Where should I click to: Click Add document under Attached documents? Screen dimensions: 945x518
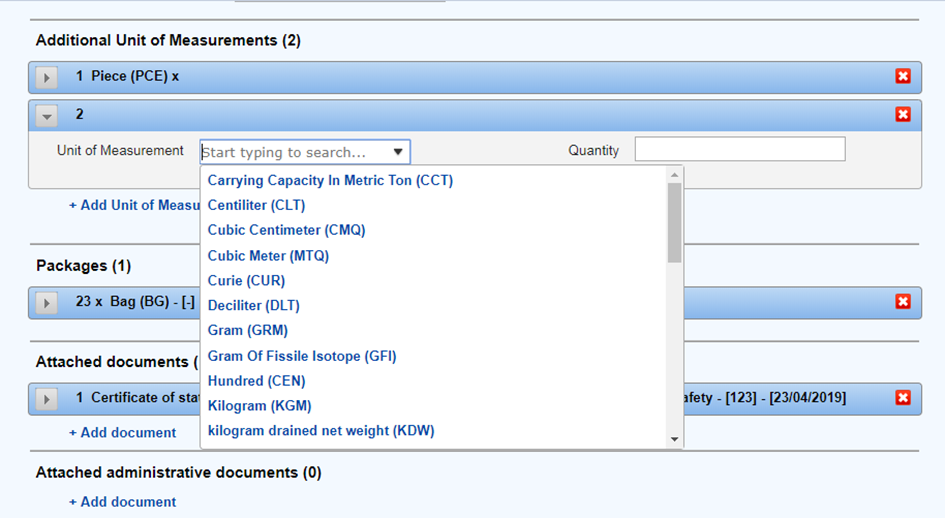[x=122, y=433]
